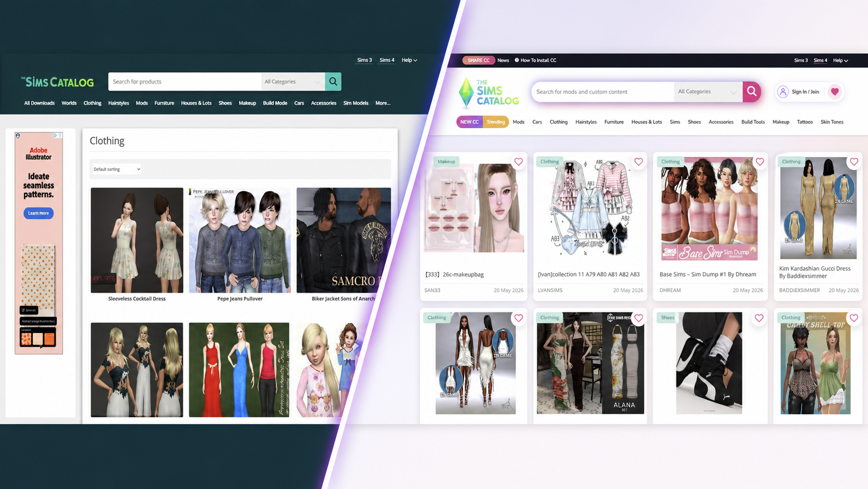Expand All Categories dropdown in light header

708,91
